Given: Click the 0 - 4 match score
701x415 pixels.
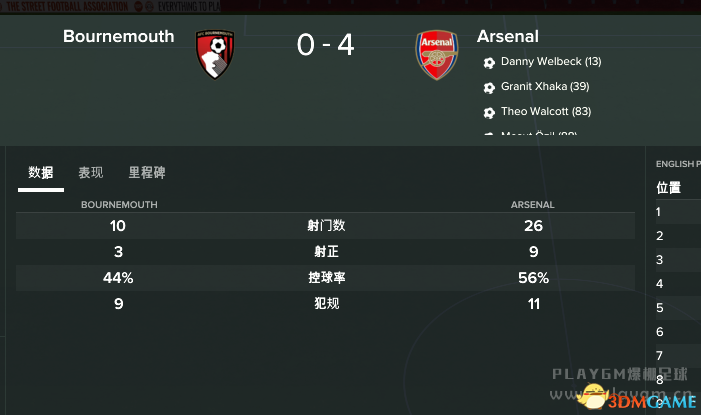Looking at the screenshot, I should pyautogui.click(x=325, y=46).
